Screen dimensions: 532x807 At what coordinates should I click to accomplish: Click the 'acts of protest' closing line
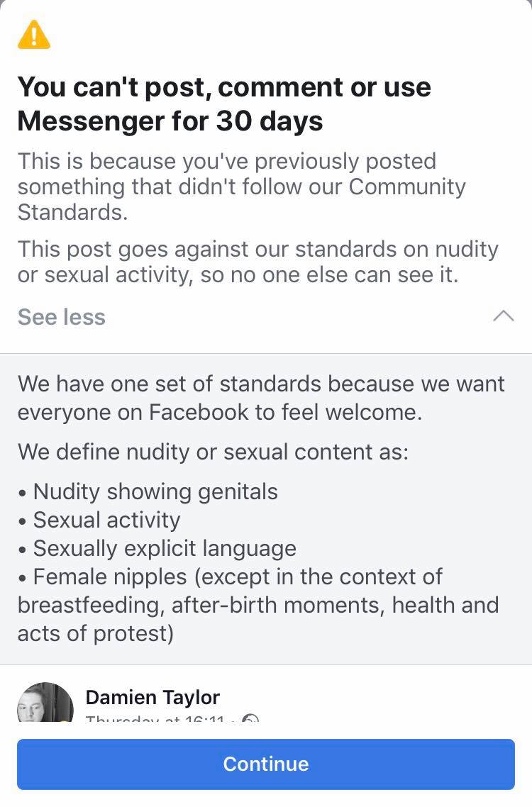[x=96, y=633]
